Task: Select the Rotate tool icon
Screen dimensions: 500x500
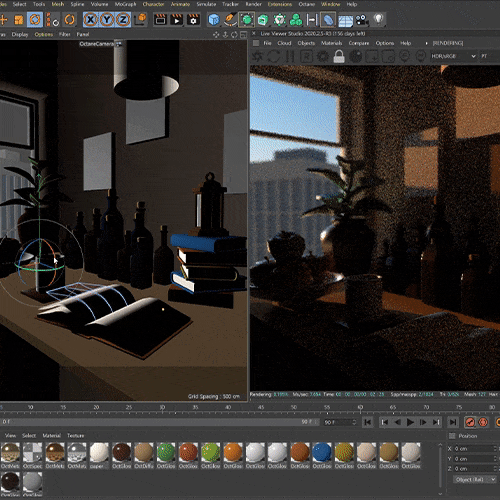Action: [x=69, y=20]
